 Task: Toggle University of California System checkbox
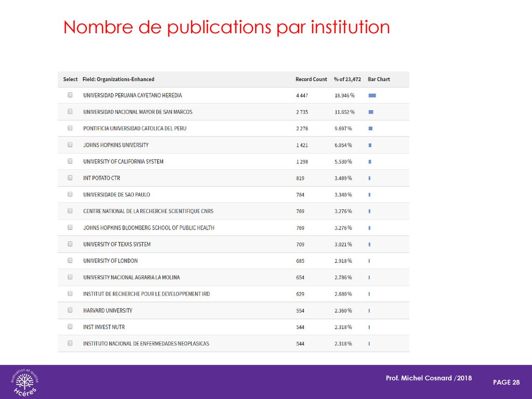70,161
